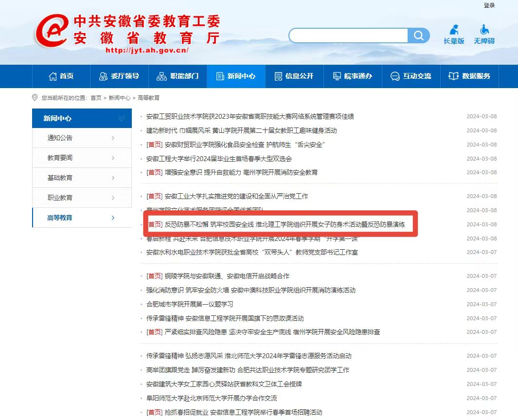
Task: Open the 长辈版 elder mode icon
Action: (454, 30)
